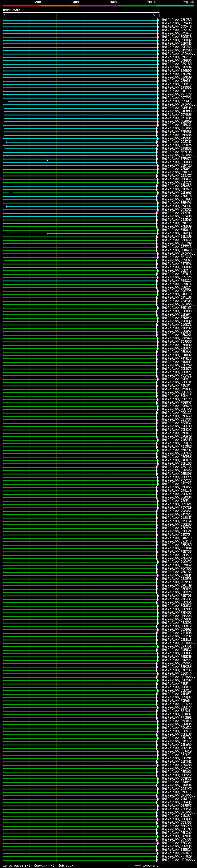Screen dimensions: 197x868
Task: Open hit UniRef100_Q05045
Action: pos(177,33)
